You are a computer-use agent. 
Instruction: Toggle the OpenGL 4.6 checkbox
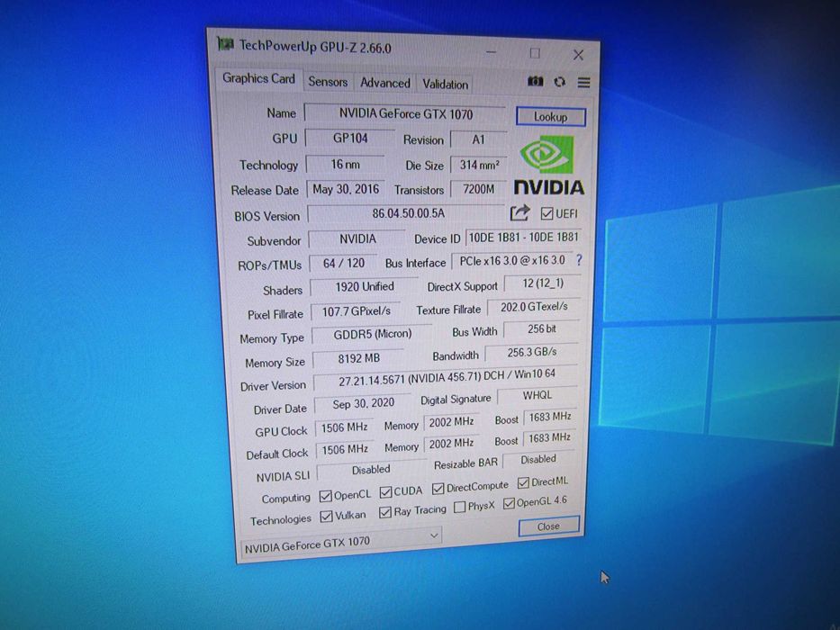(509, 503)
